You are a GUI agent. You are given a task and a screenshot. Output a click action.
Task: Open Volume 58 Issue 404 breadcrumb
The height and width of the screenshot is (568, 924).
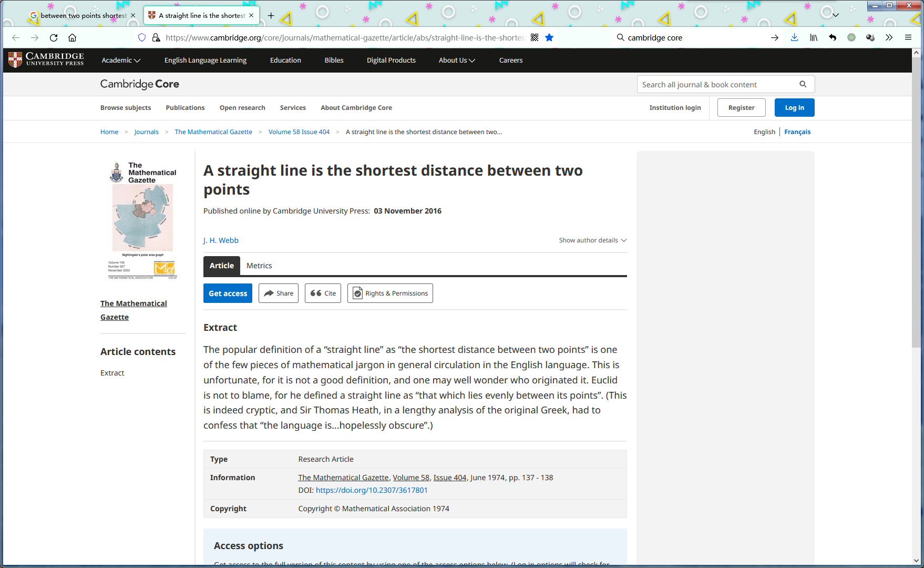tap(299, 132)
